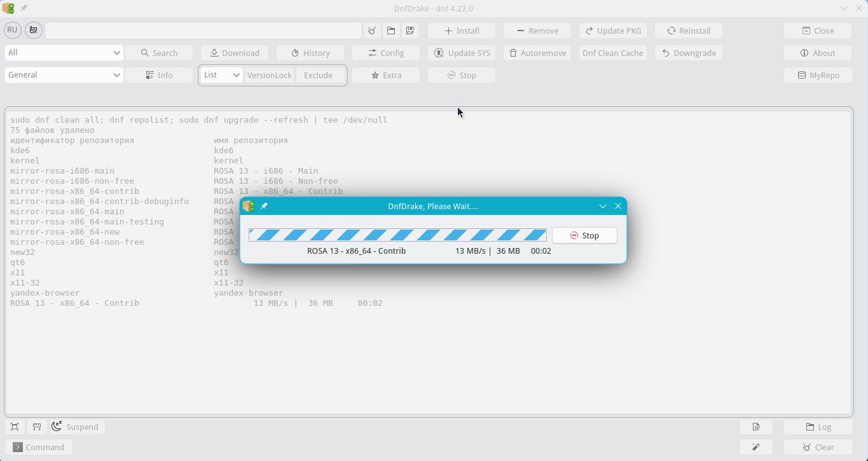Viewport: 868px width, 461px height.
Task: Stop the operation in the Please Wait dialog
Action: (584, 235)
